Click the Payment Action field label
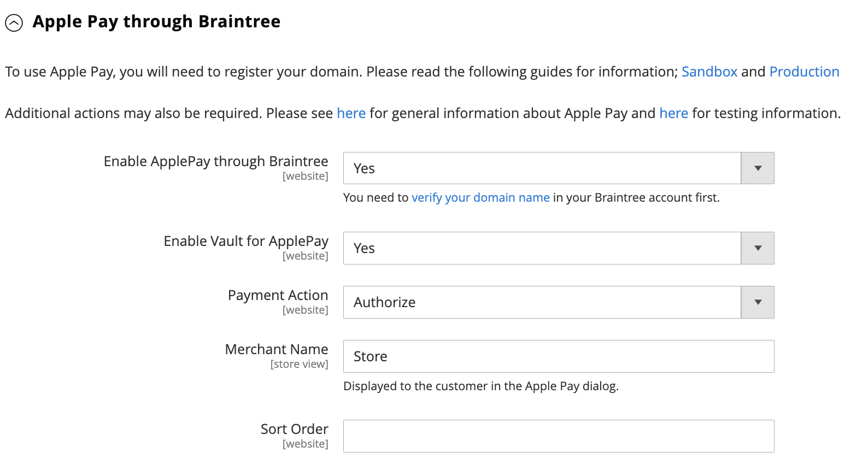This screenshot has height=470, width=868. [278, 296]
